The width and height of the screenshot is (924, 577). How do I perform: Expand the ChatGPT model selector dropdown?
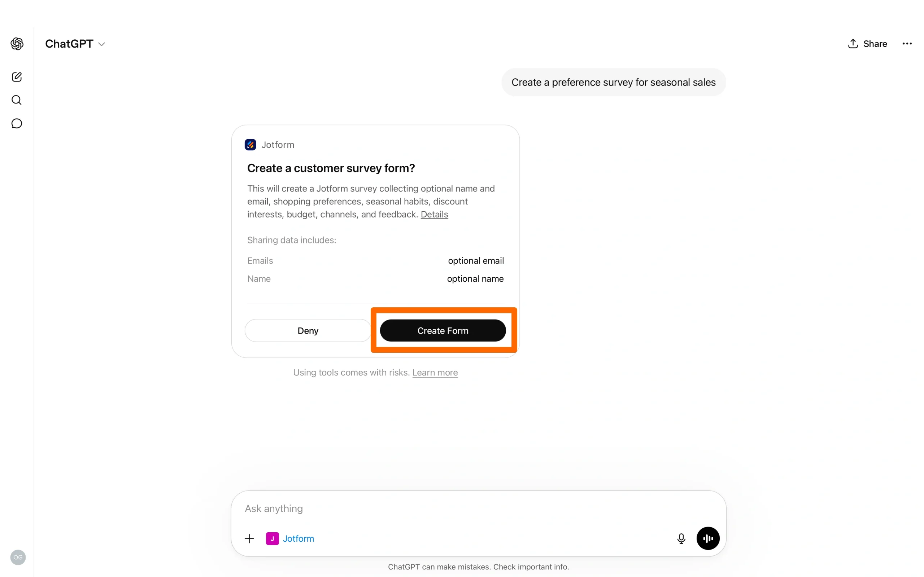[101, 44]
